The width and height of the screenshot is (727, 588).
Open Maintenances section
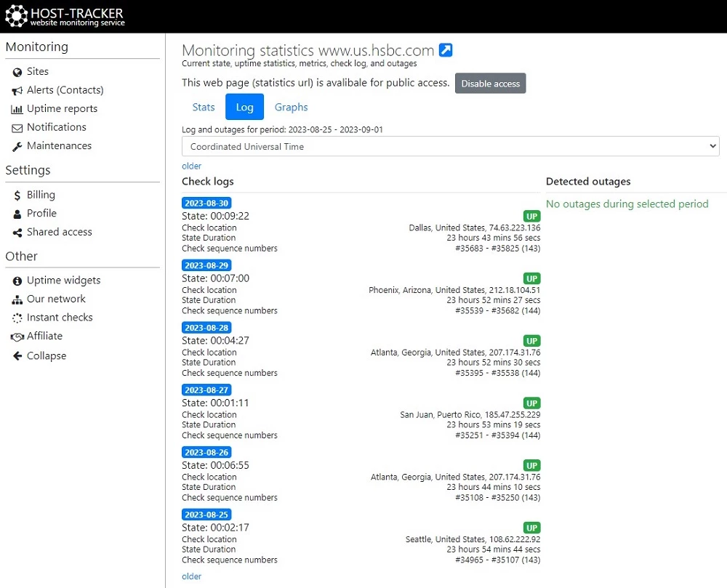[x=60, y=145]
